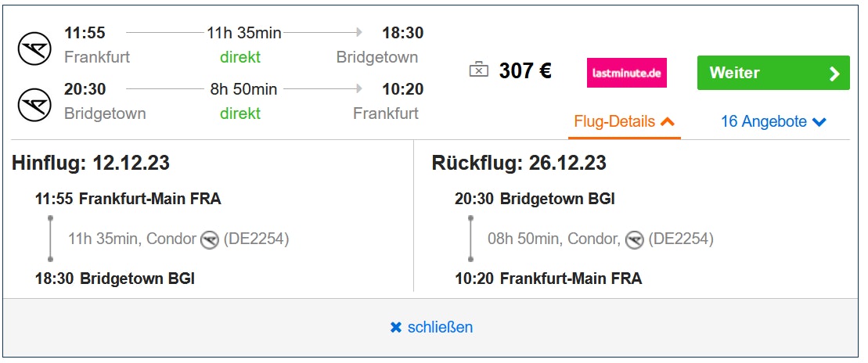Click the orange chevron next to Flug-Details
868x363 pixels.
coord(668,121)
